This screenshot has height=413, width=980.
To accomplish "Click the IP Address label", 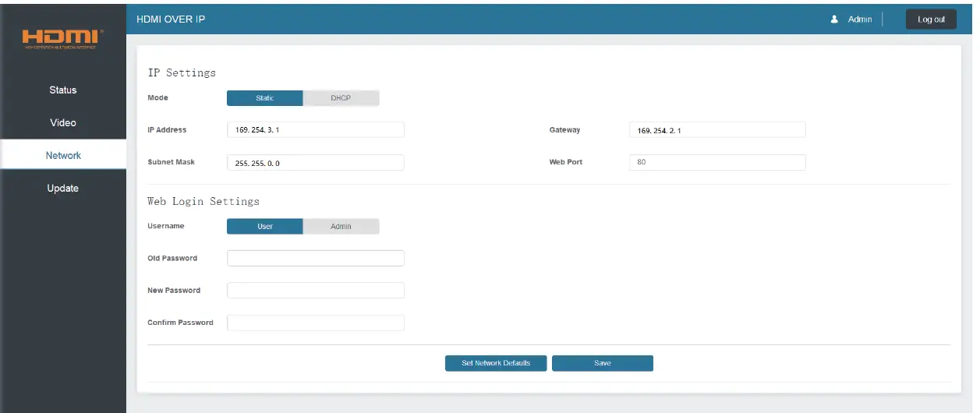I will (167, 130).
